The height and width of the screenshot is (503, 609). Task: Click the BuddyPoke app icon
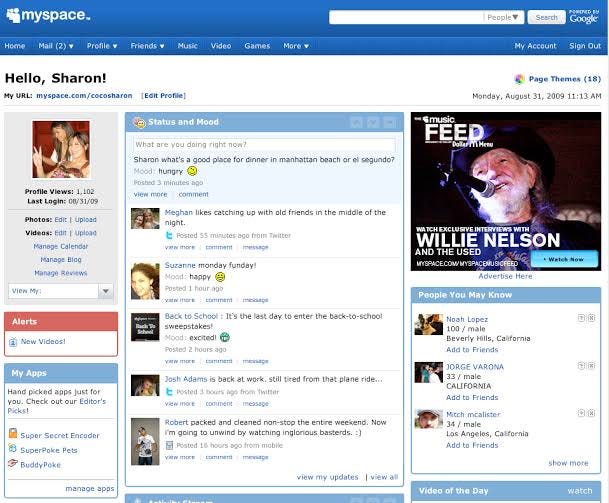point(13,463)
